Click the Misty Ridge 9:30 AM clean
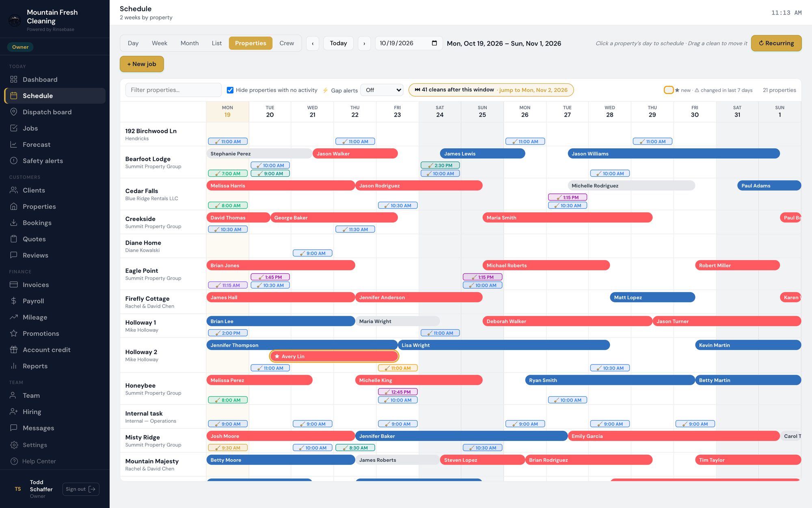 coord(228,448)
